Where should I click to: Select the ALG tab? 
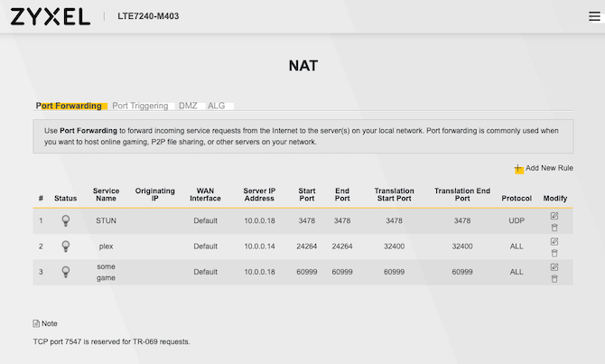tap(217, 106)
